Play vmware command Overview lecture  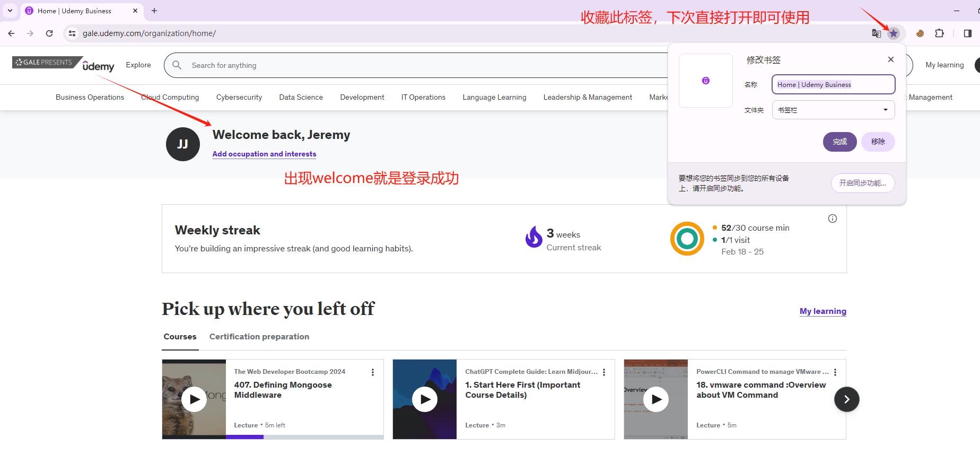656,399
